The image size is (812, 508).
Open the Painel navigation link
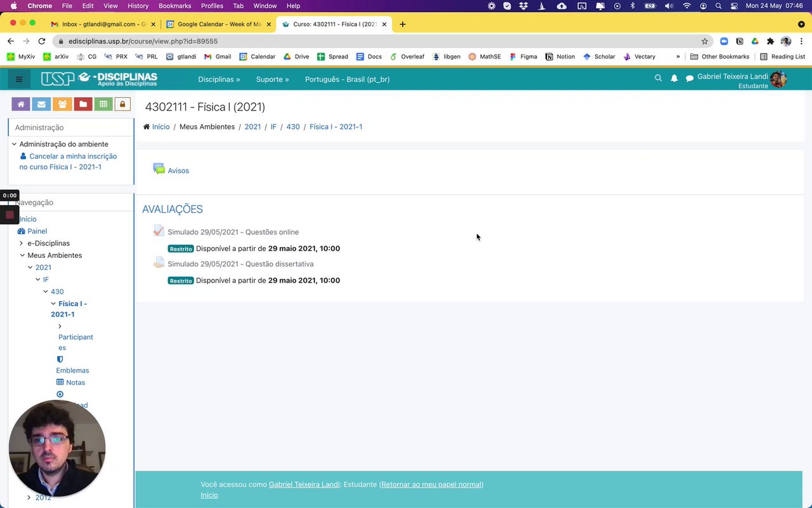pyautogui.click(x=37, y=231)
